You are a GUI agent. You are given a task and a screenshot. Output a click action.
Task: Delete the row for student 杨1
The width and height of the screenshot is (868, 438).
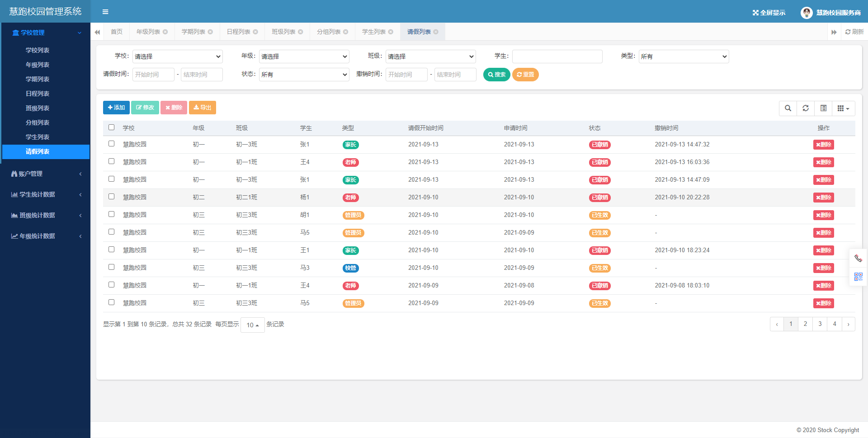823,198
